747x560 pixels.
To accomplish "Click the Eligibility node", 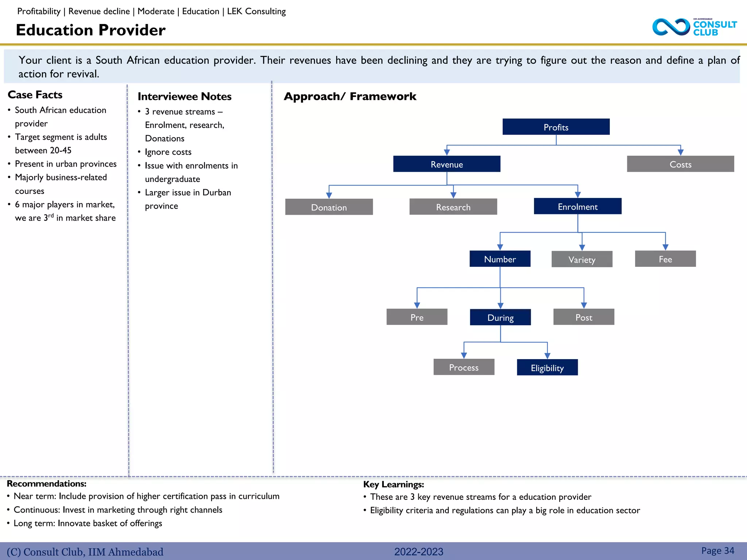I will 547,367.
